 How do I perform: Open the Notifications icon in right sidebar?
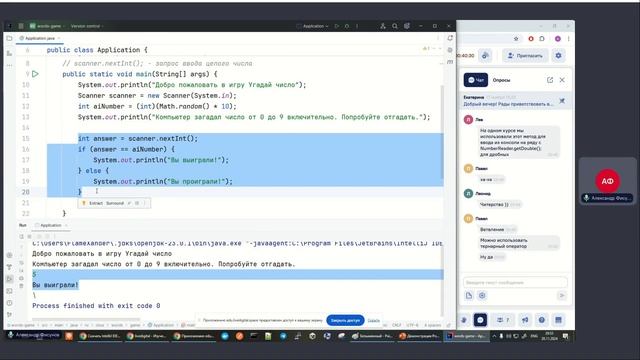[450, 38]
